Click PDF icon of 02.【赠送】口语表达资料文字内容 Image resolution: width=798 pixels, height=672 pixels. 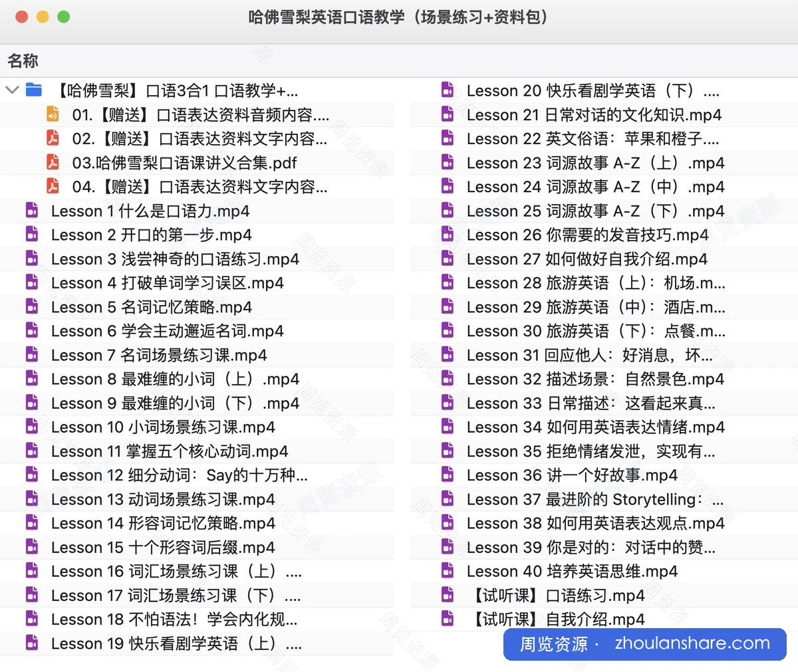53,138
